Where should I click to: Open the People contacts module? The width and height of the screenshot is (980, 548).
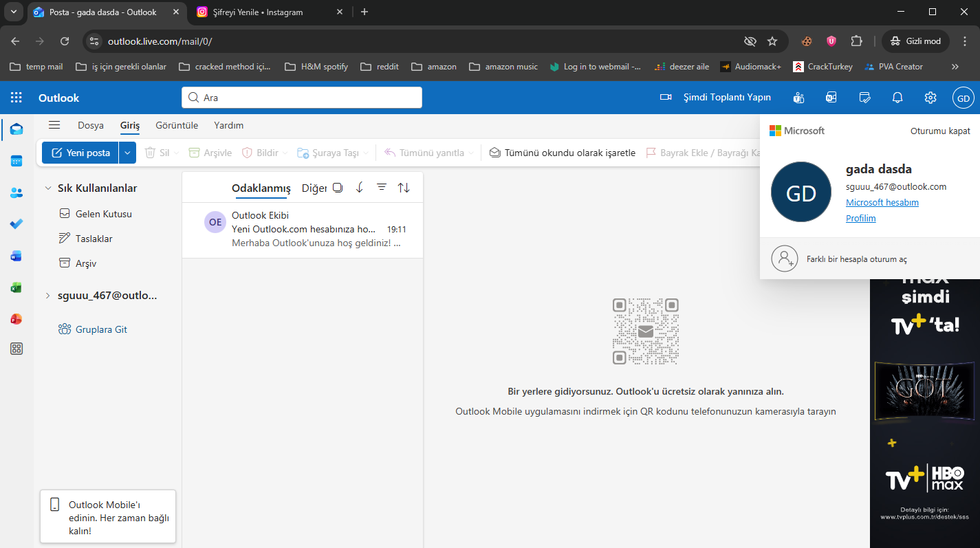[17, 193]
